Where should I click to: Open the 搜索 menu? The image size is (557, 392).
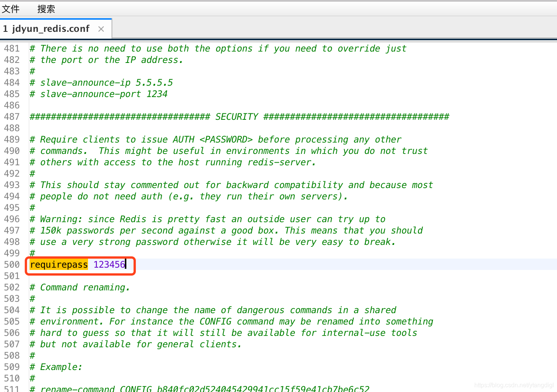pos(46,9)
